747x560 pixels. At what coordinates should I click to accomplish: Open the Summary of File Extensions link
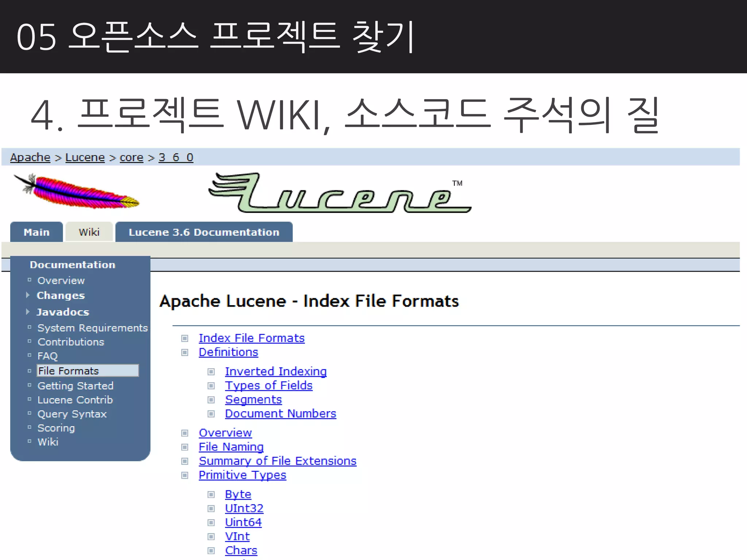(278, 461)
